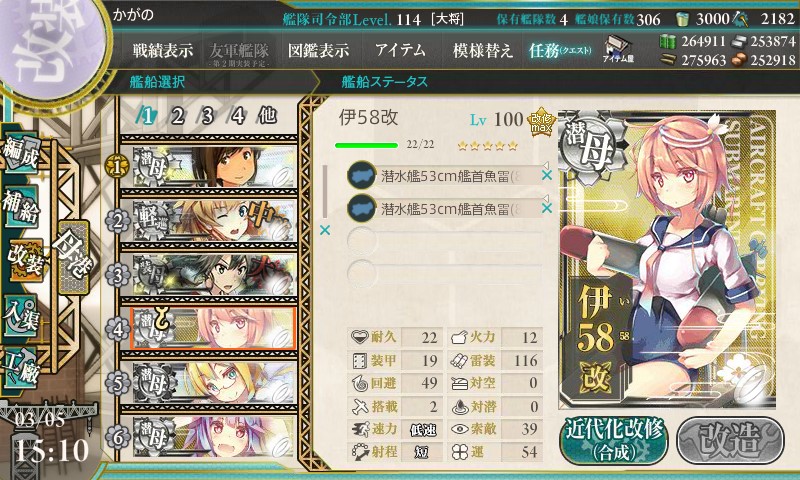Open the 図鑑表示 encyclopedia menu

pyautogui.click(x=318, y=50)
